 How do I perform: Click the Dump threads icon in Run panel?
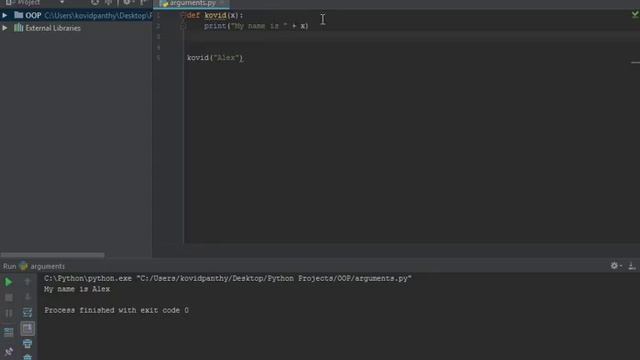click(x=9, y=332)
